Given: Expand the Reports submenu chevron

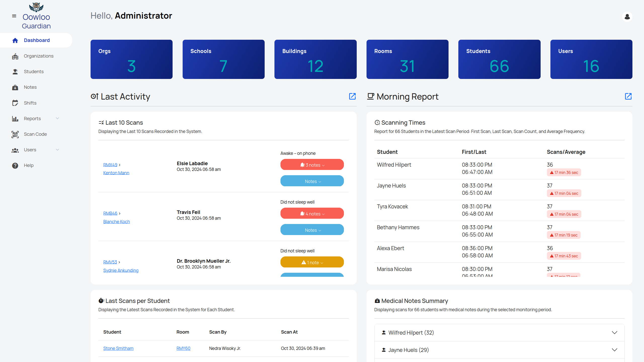Looking at the screenshot, I should [x=57, y=118].
